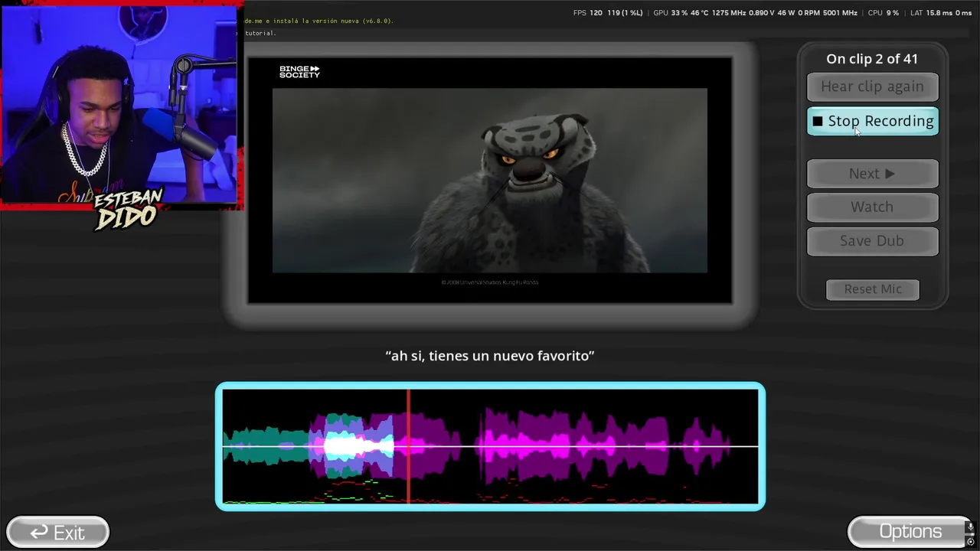This screenshot has height=551, width=980.
Task: Click the streamer webcam overlay
Action: 121,106
